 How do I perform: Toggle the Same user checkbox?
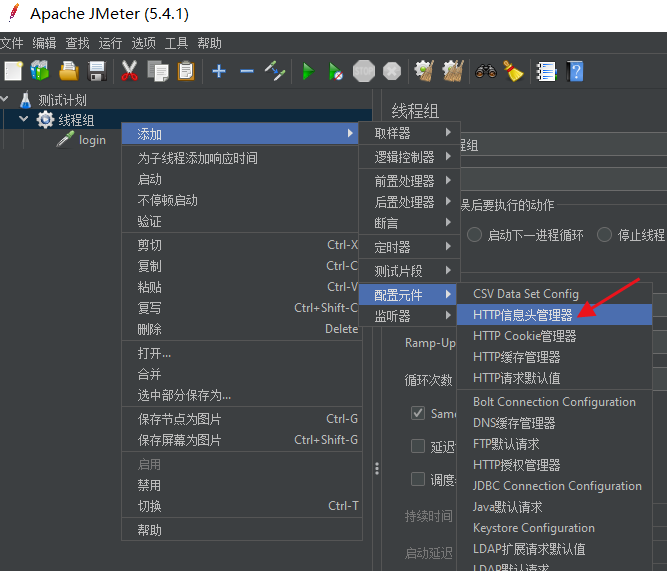click(x=418, y=413)
